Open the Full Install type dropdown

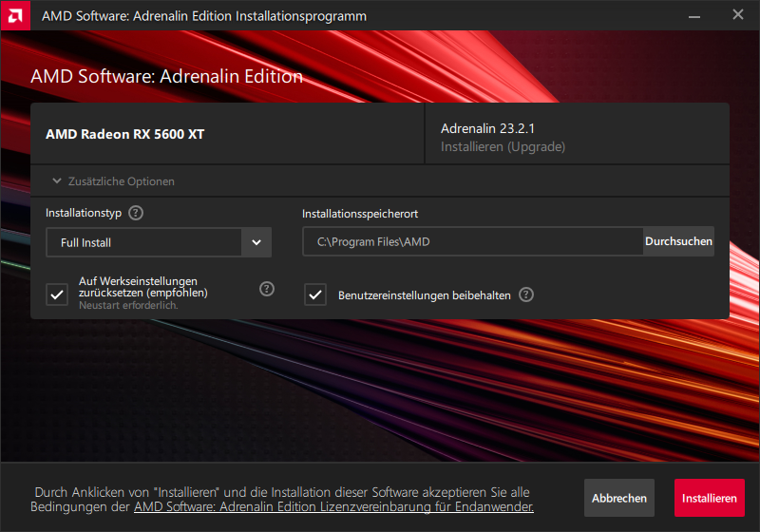(x=159, y=242)
